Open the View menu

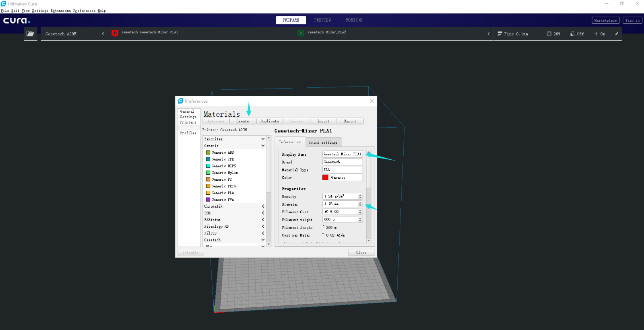pos(26,10)
